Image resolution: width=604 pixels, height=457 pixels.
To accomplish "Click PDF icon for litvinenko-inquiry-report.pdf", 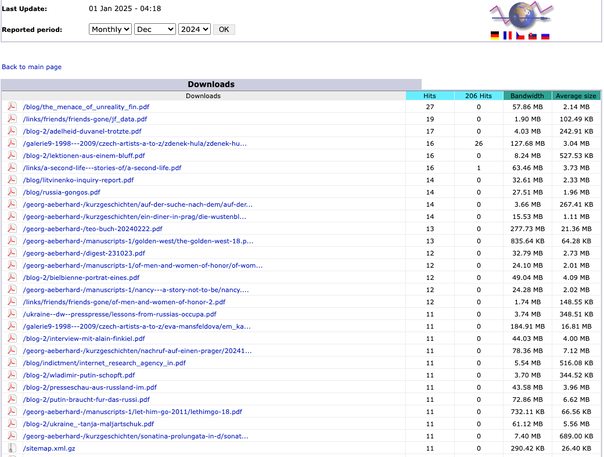I will point(12,180).
